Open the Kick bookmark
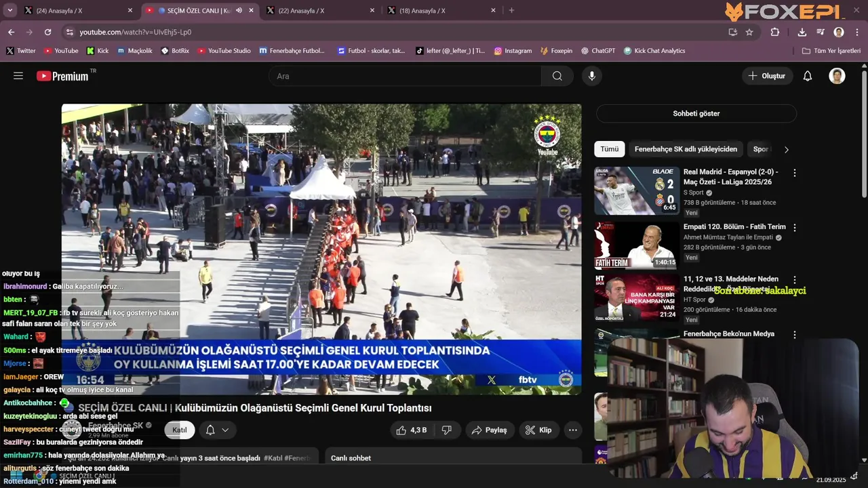This screenshot has height=488, width=868. [98, 51]
